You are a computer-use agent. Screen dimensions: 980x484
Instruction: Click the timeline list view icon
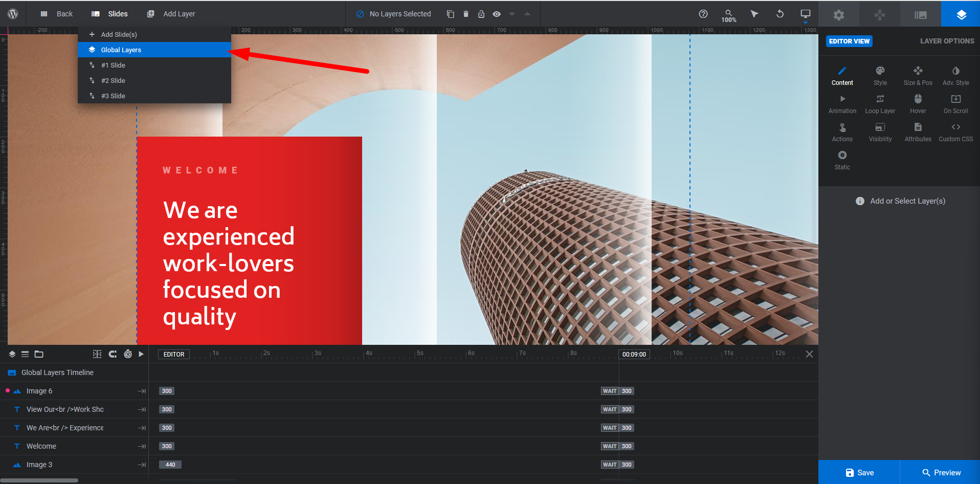pyautogui.click(x=25, y=354)
